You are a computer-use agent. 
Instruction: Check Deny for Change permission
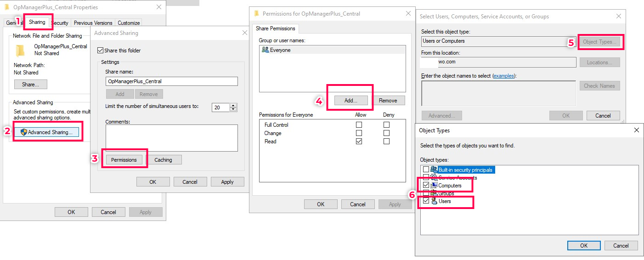point(386,133)
